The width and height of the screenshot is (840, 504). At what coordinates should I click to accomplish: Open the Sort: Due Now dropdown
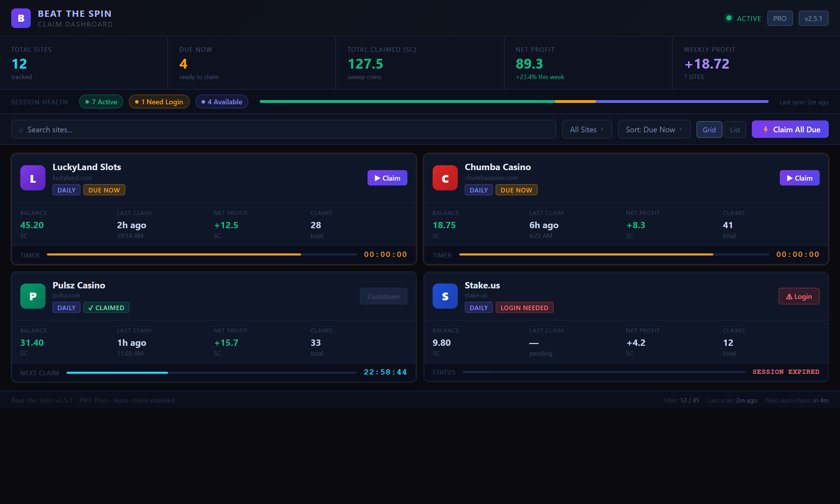click(x=654, y=129)
